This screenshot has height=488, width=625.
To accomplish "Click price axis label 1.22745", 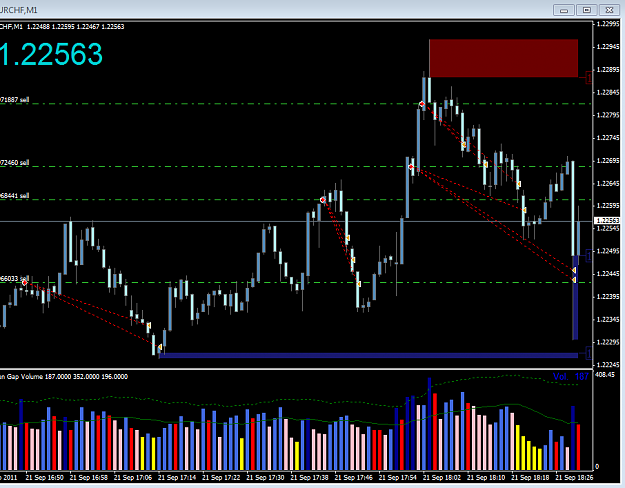I will click(608, 138).
